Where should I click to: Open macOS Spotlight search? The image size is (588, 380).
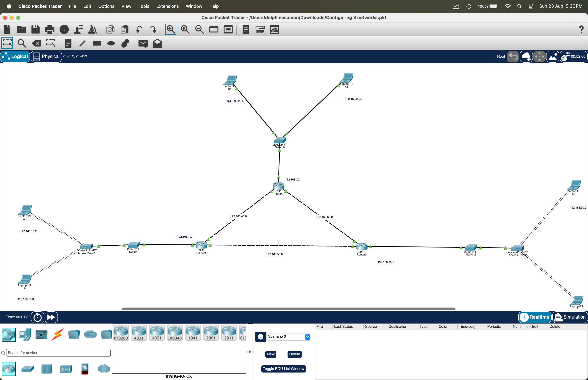(519, 6)
